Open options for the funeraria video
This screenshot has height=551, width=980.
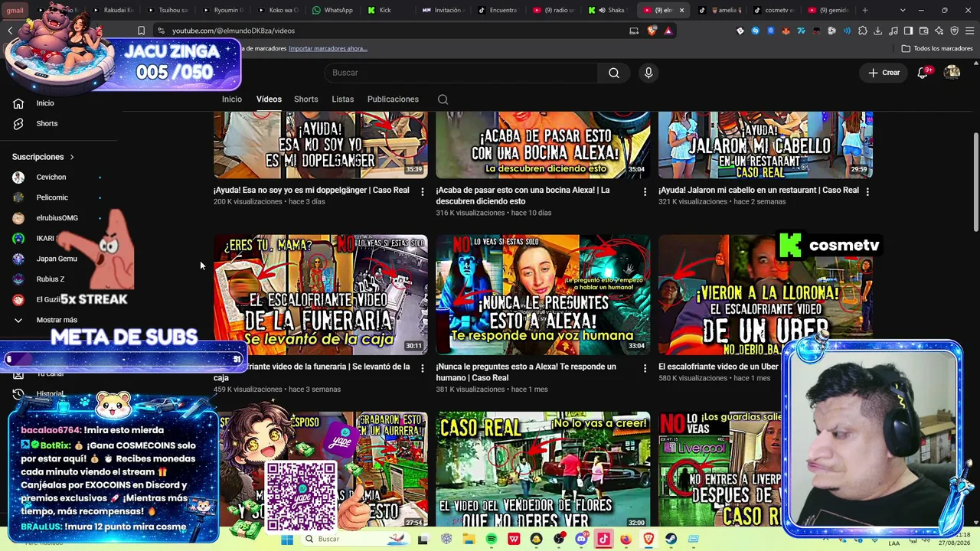[x=422, y=368]
